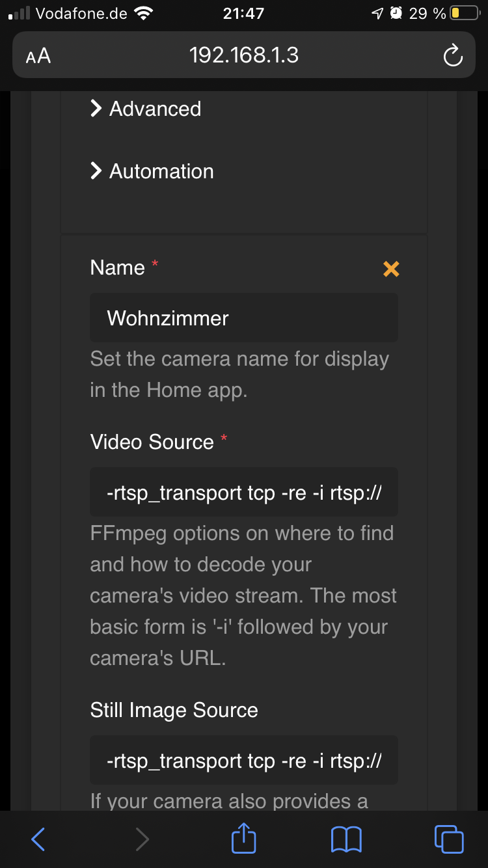Collapse the chevron next to Advanced
The image size is (488, 868).
(96, 109)
